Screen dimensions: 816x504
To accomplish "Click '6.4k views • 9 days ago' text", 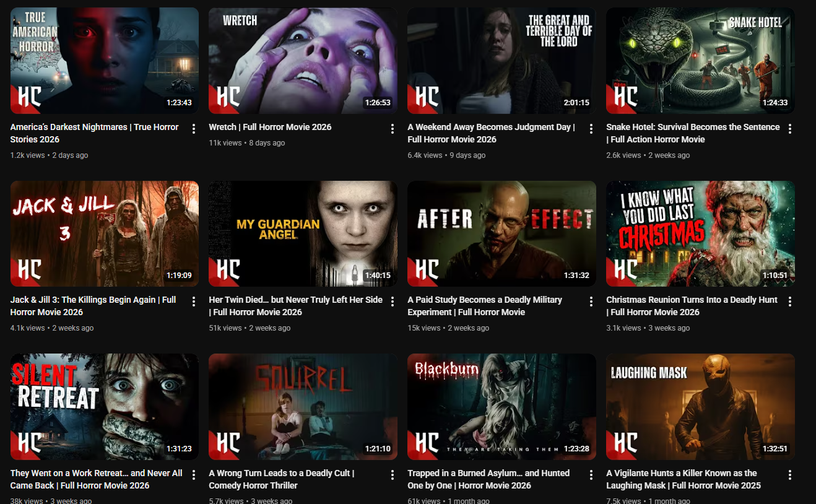I will (446, 155).
